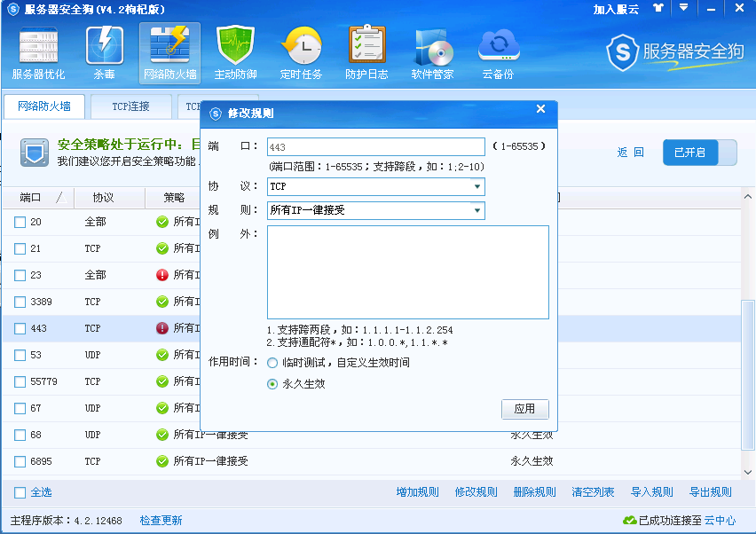Click the cloud connection status icon

(x=630, y=520)
